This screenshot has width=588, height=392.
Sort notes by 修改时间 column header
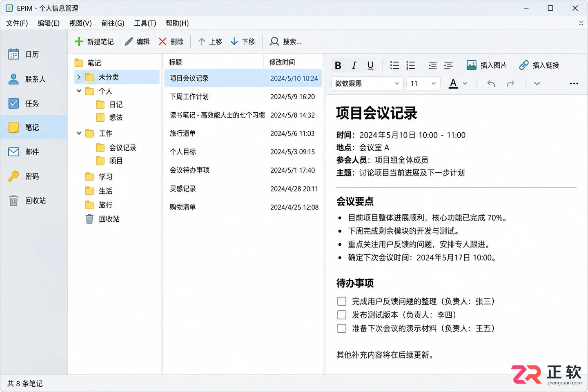pos(293,62)
